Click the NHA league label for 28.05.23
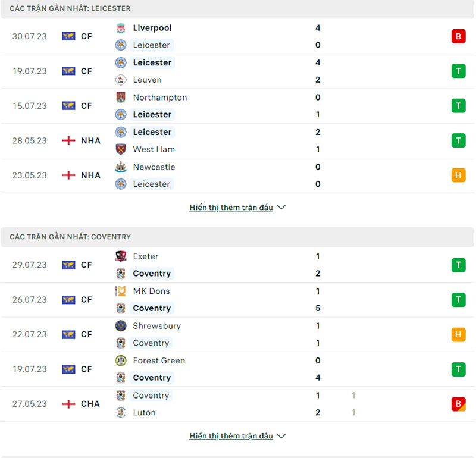The height and width of the screenshot is (458, 476). click(90, 141)
